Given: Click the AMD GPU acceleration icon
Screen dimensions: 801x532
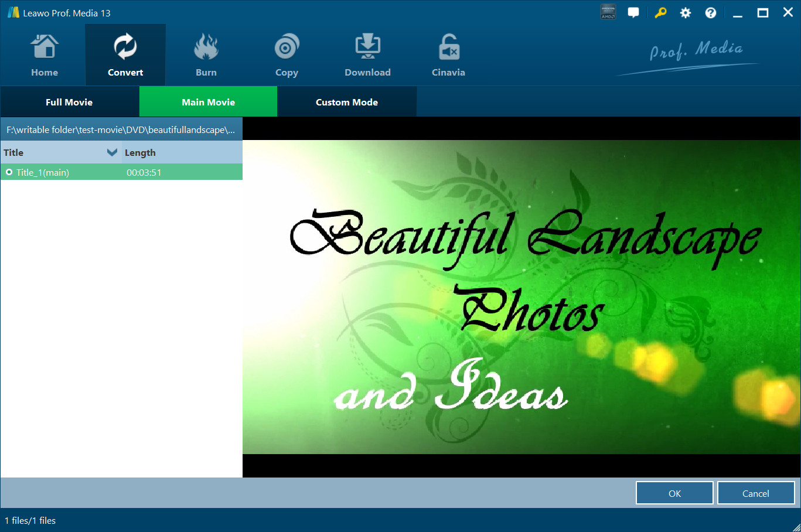Looking at the screenshot, I should [x=608, y=13].
